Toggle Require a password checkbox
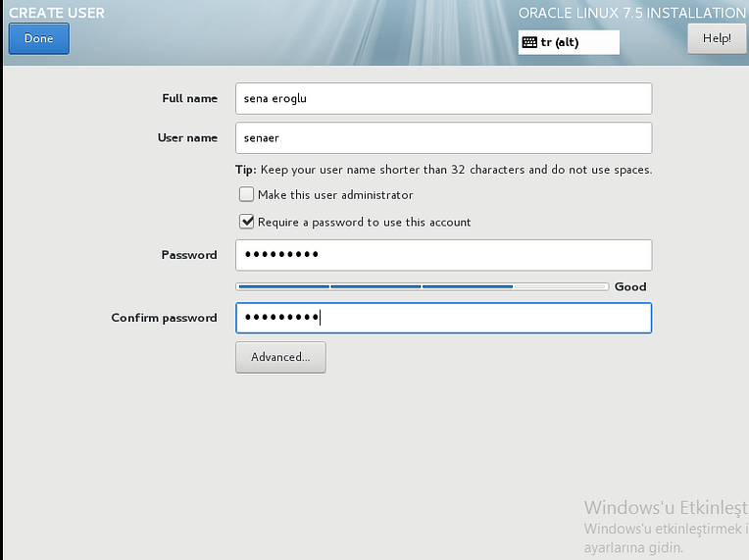Viewport: 749px width, 560px height. [x=246, y=222]
